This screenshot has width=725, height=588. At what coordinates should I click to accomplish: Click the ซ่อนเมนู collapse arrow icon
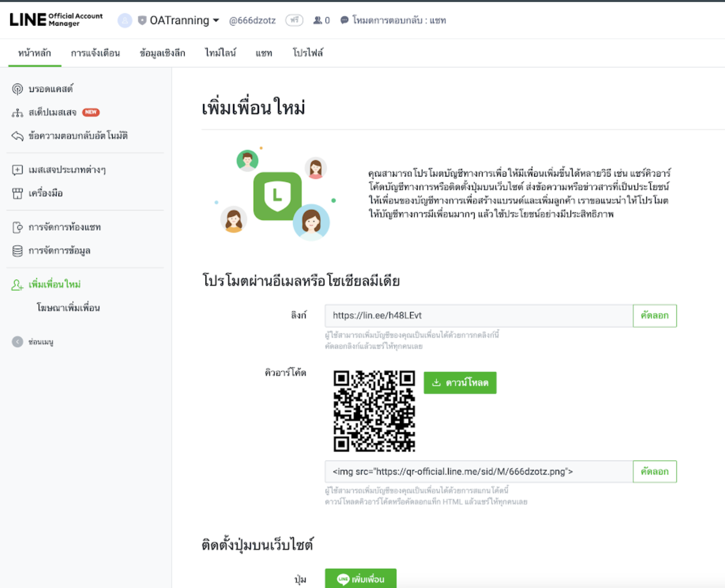(17, 342)
